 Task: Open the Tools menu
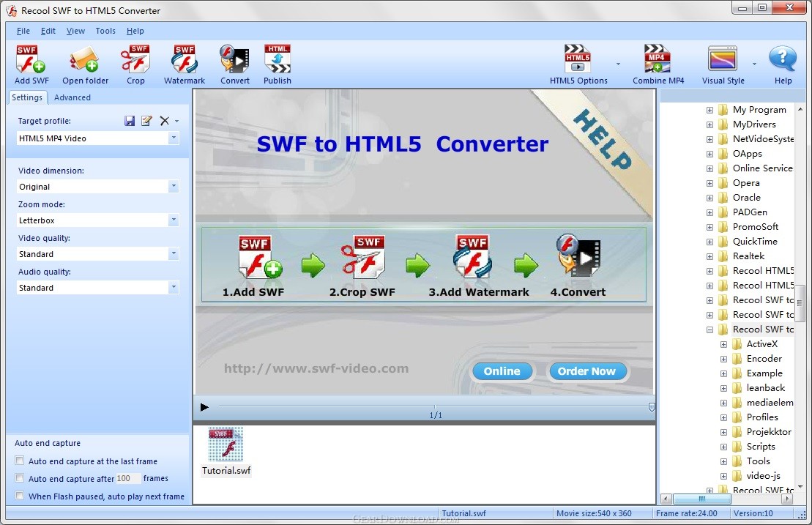point(105,31)
